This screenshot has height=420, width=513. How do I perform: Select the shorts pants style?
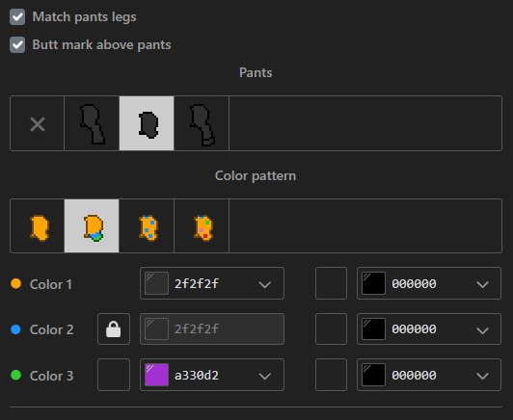pos(147,123)
